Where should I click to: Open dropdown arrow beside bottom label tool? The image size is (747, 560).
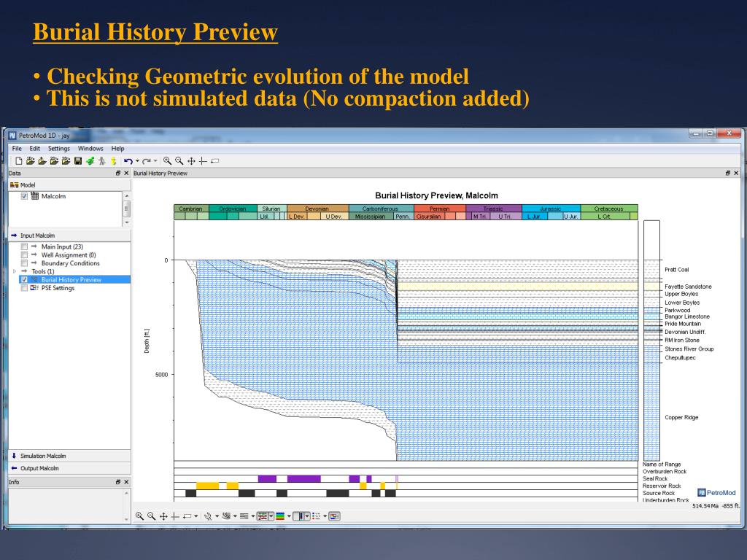196,516
